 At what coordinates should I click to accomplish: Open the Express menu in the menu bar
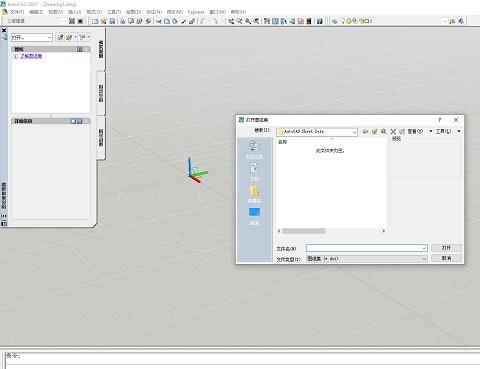pos(196,12)
